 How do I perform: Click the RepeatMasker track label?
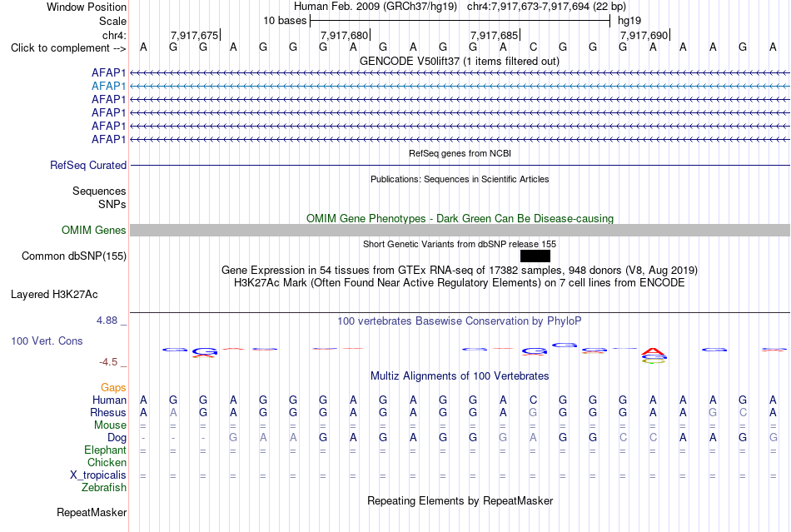click(x=92, y=513)
